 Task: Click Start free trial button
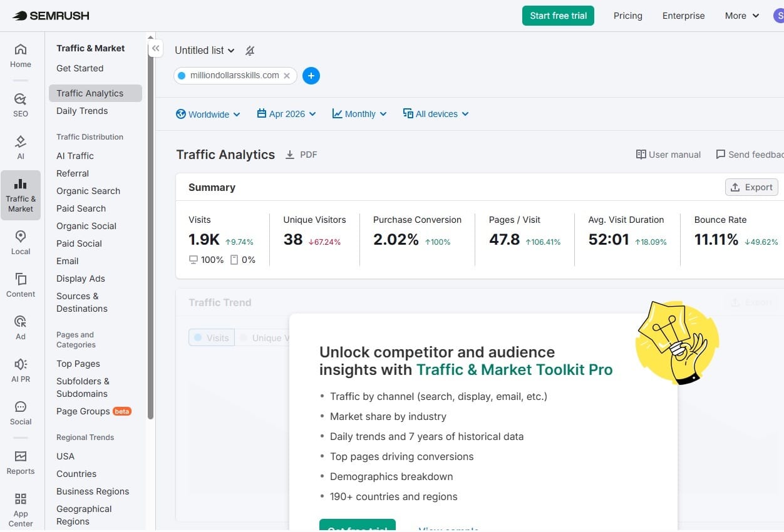558,16
